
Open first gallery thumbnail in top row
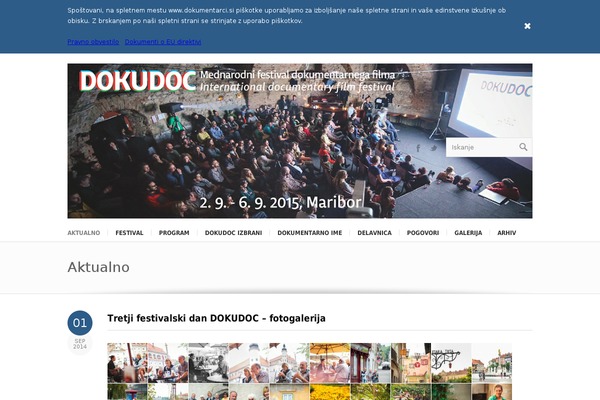(127, 363)
